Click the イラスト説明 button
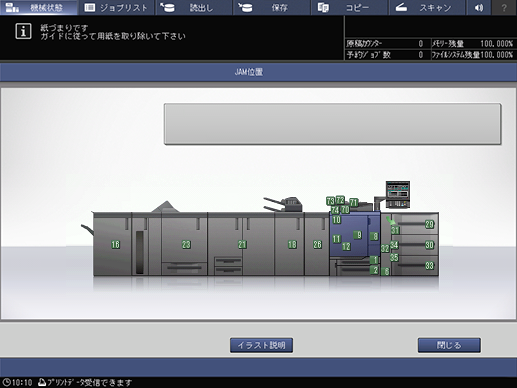The height and width of the screenshot is (388, 517). (x=261, y=345)
